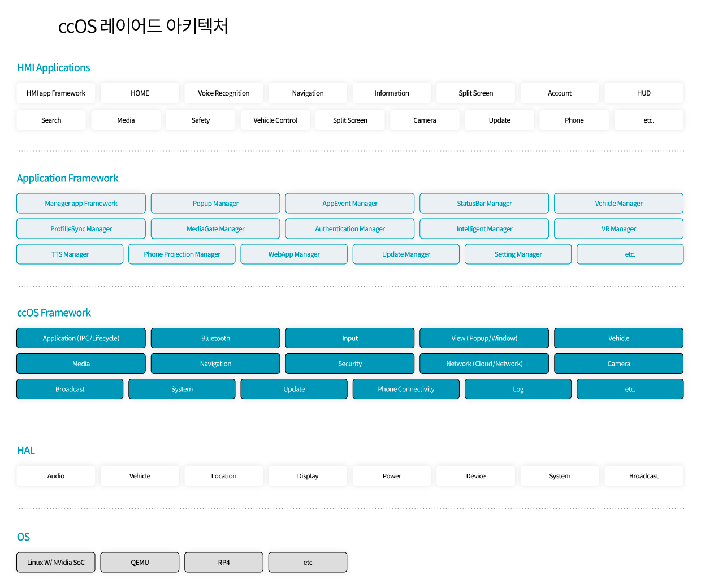Select the Linux W/ NVidia SoC block
The width and height of the screenshot is (701, 588).
coord(55,562)
